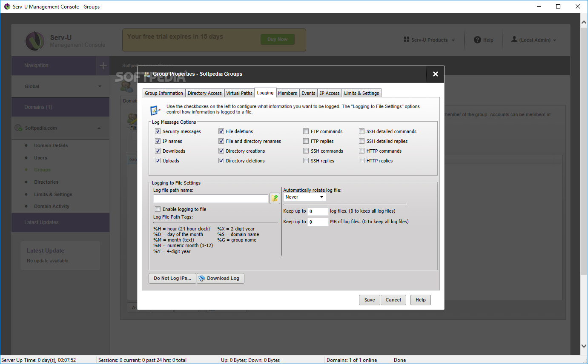Click the dialog Help button

click(x=421, y=300)
